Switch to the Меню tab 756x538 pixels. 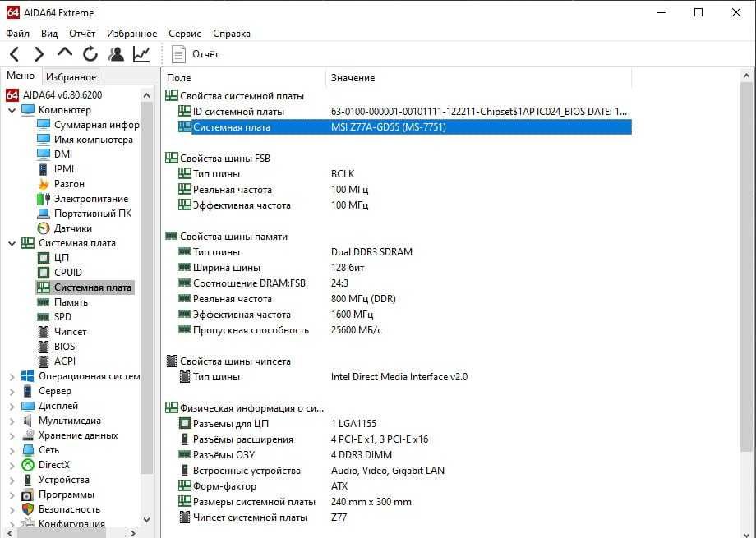point(21,76)
